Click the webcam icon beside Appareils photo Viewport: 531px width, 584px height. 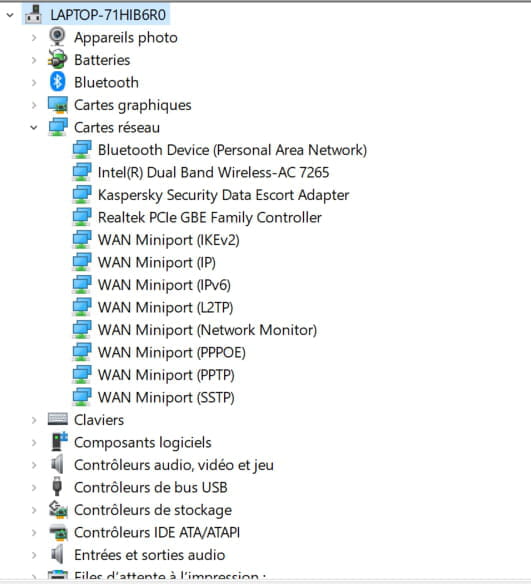57,37
